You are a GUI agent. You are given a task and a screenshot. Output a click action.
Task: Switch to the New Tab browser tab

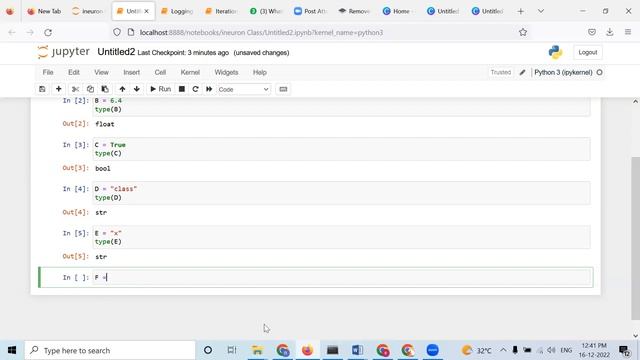pos(44,11)
